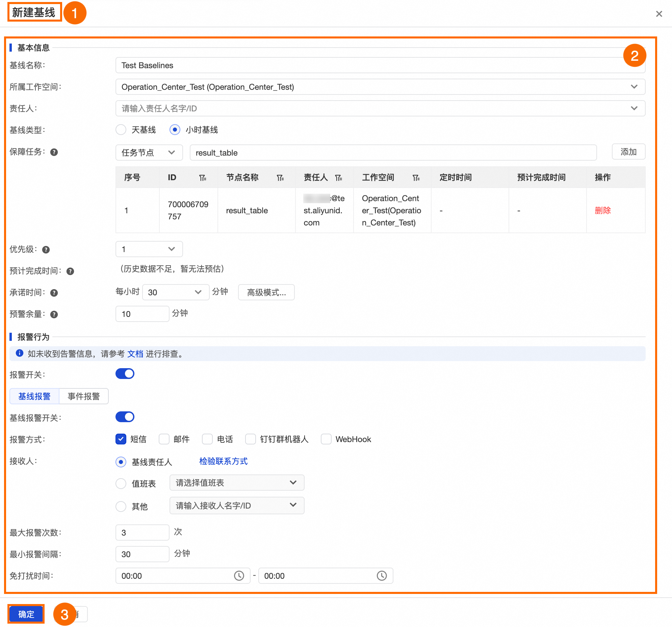The image size is (672, 627).
Task: Click the 最小报警间隔 input field
Action: (142, 554)
